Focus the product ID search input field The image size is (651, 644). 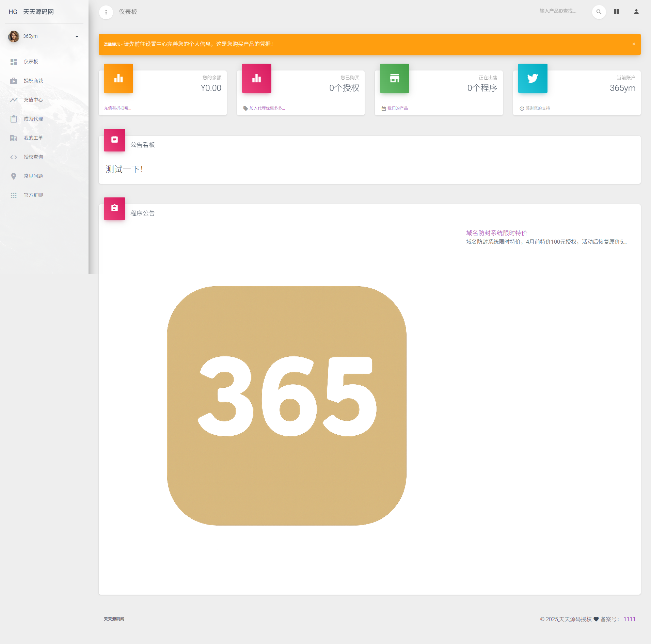[565, 11]
